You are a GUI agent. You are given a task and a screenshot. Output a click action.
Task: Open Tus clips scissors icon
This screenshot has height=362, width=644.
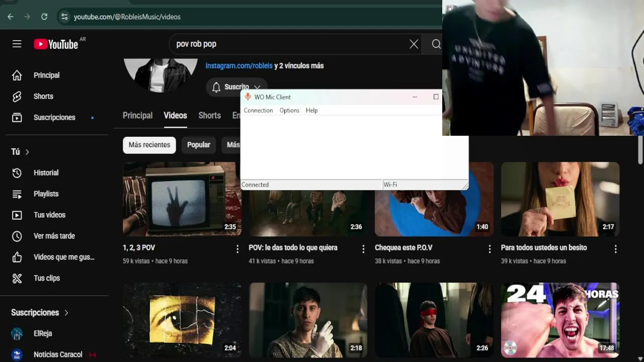point(17,279)
